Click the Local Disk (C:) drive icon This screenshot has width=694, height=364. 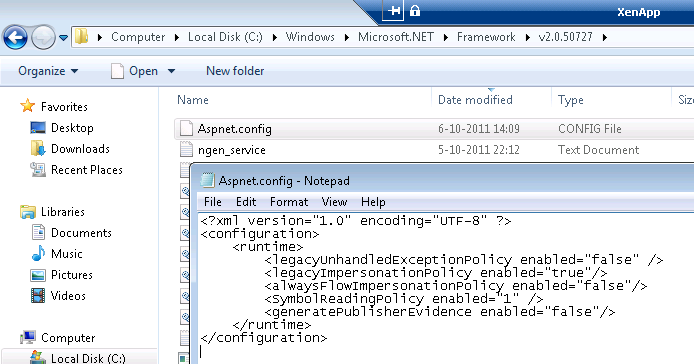(38, 357)
